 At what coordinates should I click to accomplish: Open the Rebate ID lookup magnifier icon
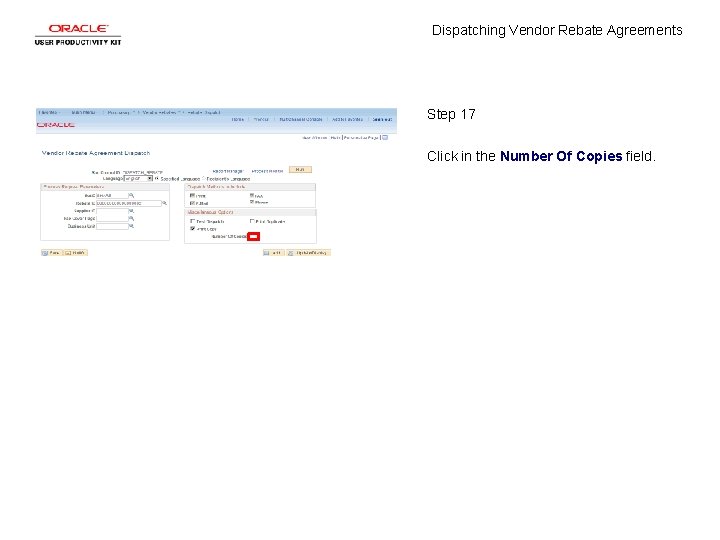[x=164, y=203]
